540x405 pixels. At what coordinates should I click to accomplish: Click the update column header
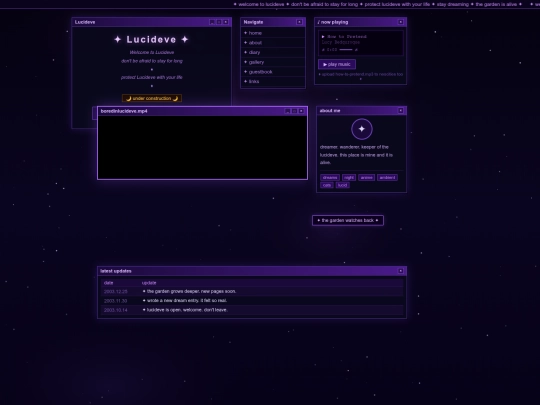click(149, 283)
